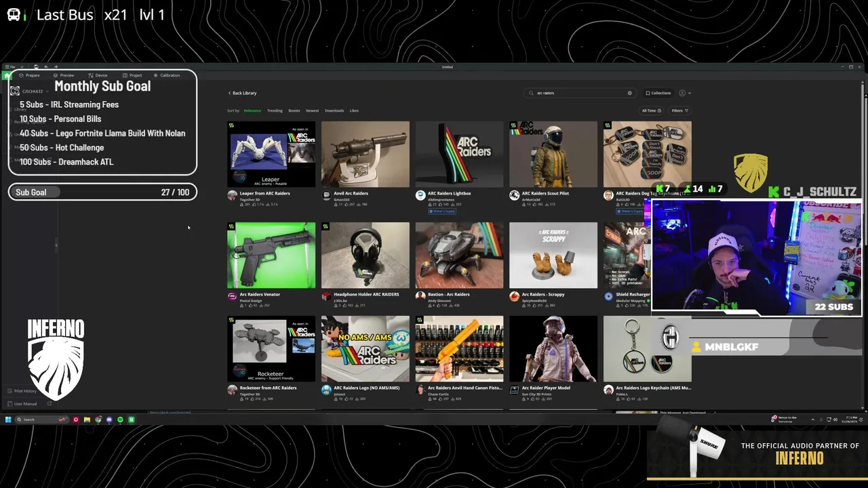Click 'Bastion - Arc Raiders' title link
Screen dimensions: 868x488
tap(449, 294)
